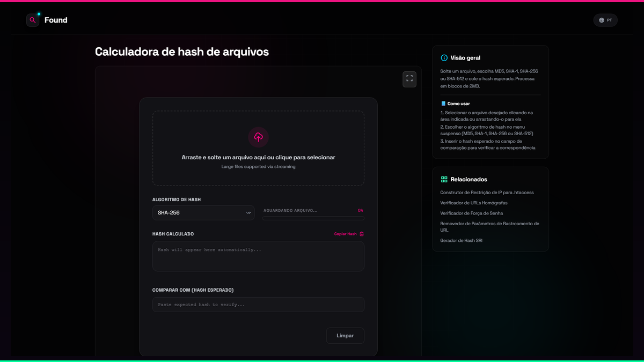Screen dimensions: 644x362
Task: Open the SHA-256 hash algorithm dropdown
Action: [203, 213]
